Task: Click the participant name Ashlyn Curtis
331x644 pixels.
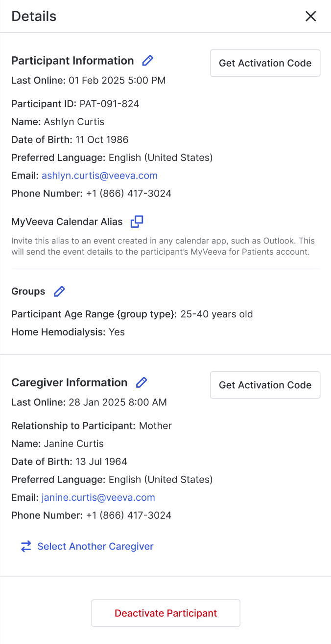Action: tap(74, 122)
